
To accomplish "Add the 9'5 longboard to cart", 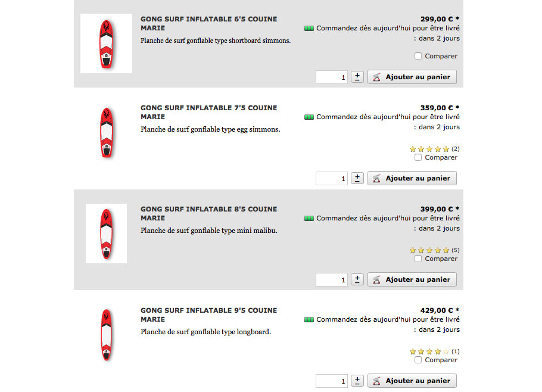I will pyautogui.click(x=412, y=381).
